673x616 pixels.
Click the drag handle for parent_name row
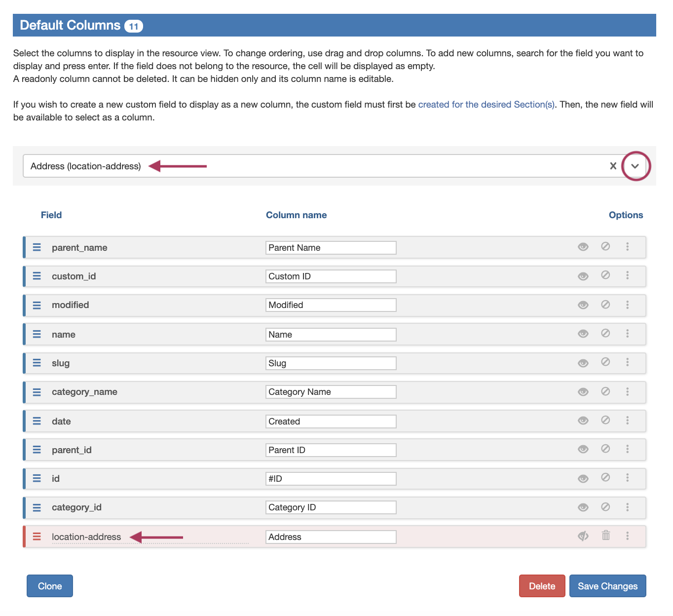[x=37, y=247]
